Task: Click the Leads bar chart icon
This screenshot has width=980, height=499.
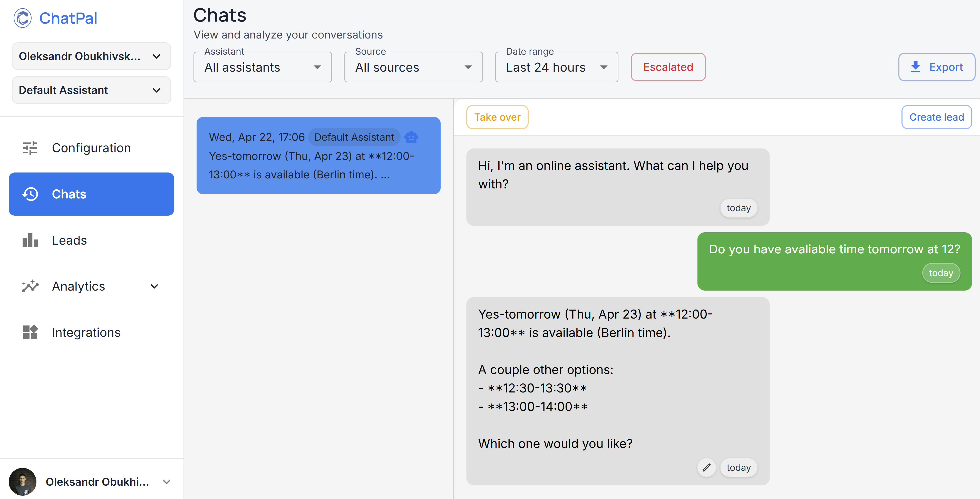Action: [30, 240]
